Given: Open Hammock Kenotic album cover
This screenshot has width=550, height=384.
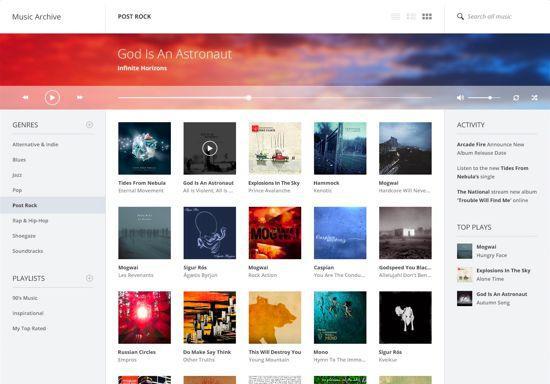Looking at the screenshot, I should point(340,148).
